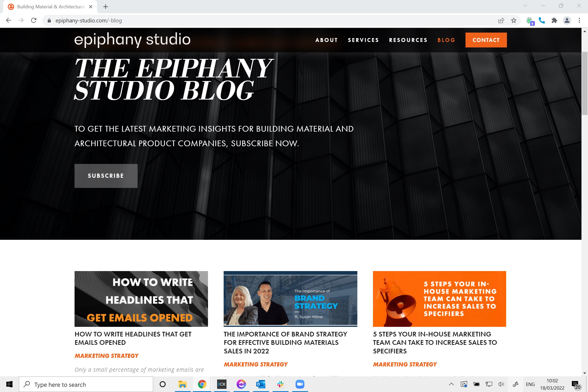Click Marketing Strategy tag under brand strategy article
Viewport: 588px width, 392px height.
pyautogui.click(x=256, y=364)
